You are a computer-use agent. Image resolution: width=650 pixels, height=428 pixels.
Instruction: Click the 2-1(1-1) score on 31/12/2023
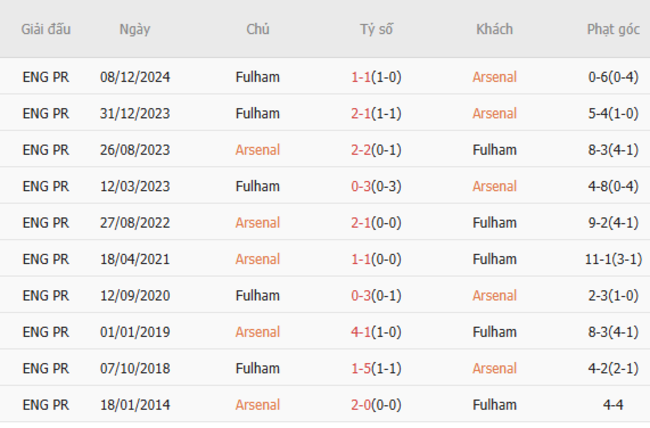[x=377, y=113]
